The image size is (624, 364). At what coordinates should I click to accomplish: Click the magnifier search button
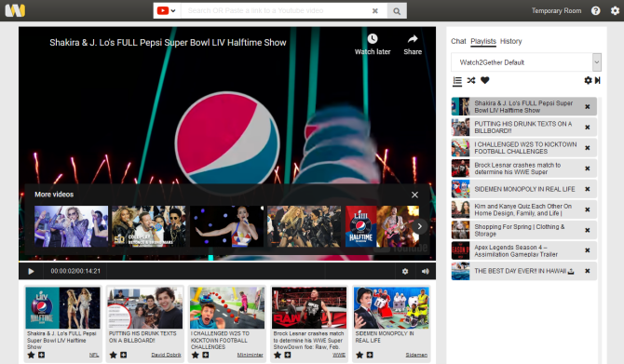[397, 11]
